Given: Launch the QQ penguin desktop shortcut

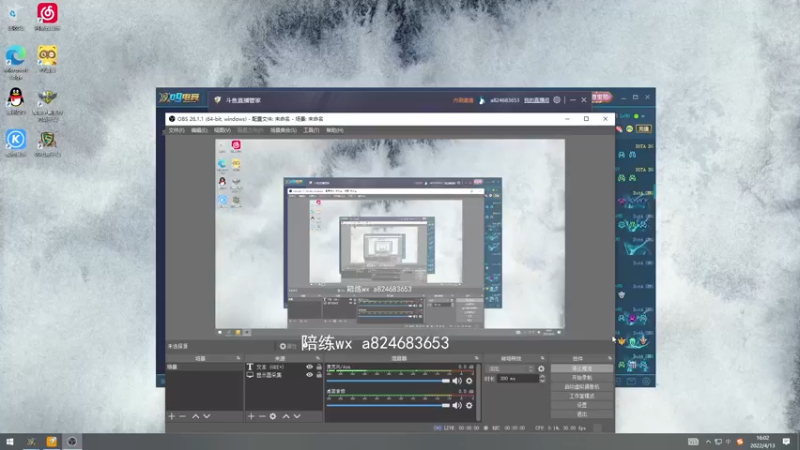Looking at the screenshot, I should coord(16,100).
